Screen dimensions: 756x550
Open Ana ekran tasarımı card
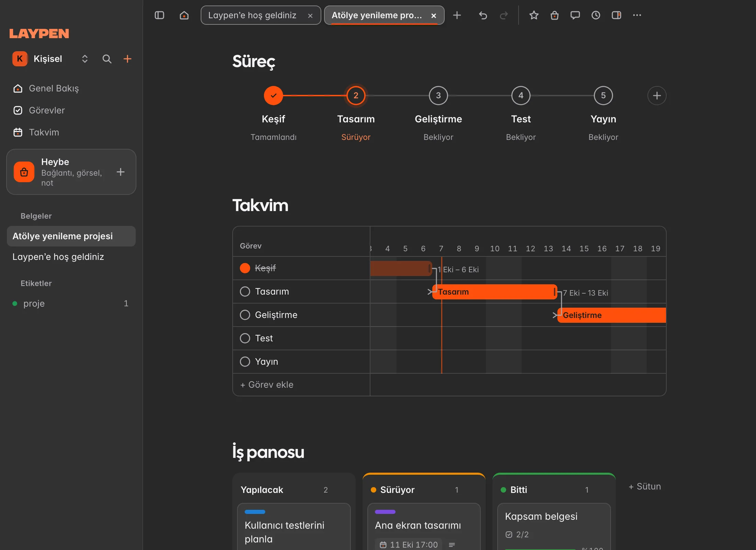pos(424,527)
